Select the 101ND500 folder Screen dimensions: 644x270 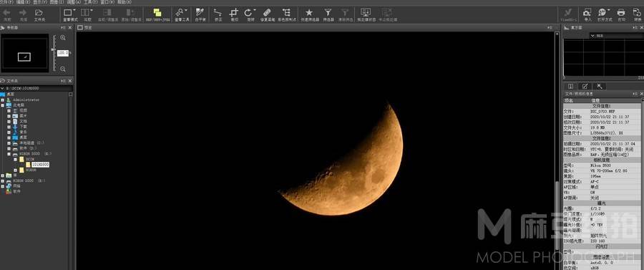click(x=40, y=165)
